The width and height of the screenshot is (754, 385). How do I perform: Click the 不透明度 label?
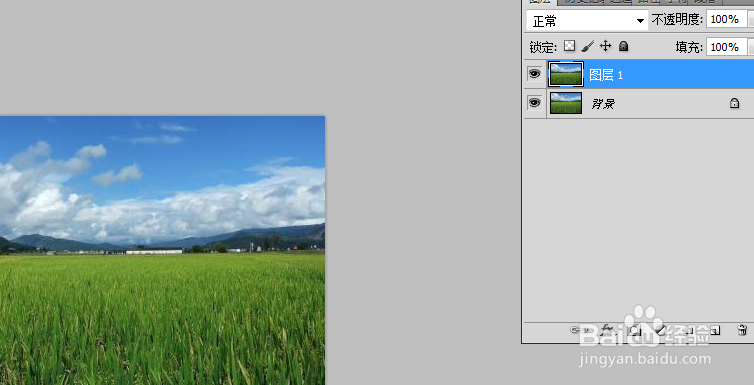(x=677, y=20)
